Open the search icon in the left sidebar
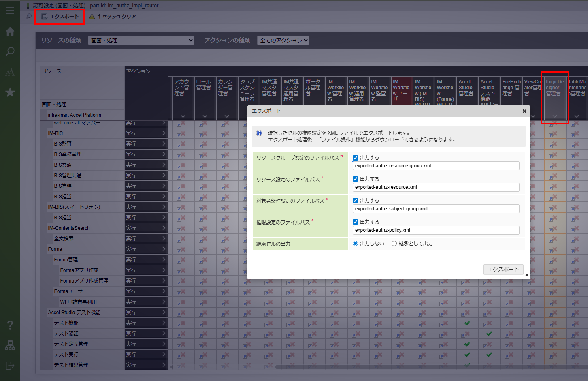 coord(10,51)
